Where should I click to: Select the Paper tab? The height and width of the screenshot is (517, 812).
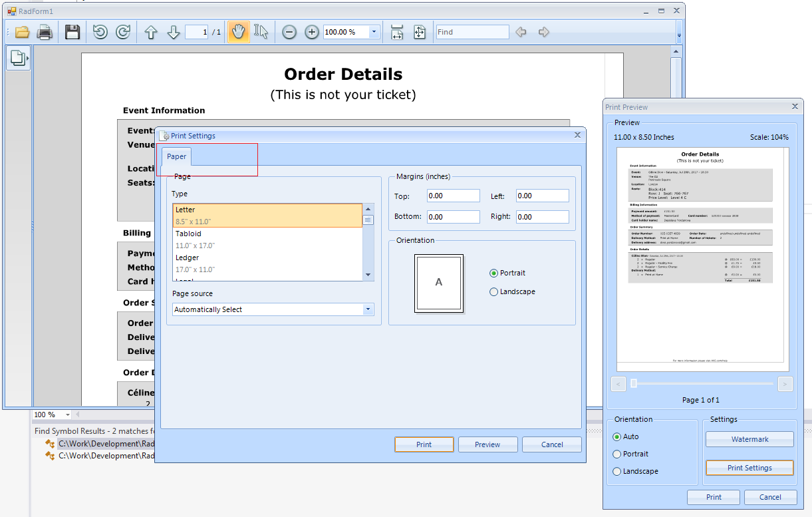[177, 156]
